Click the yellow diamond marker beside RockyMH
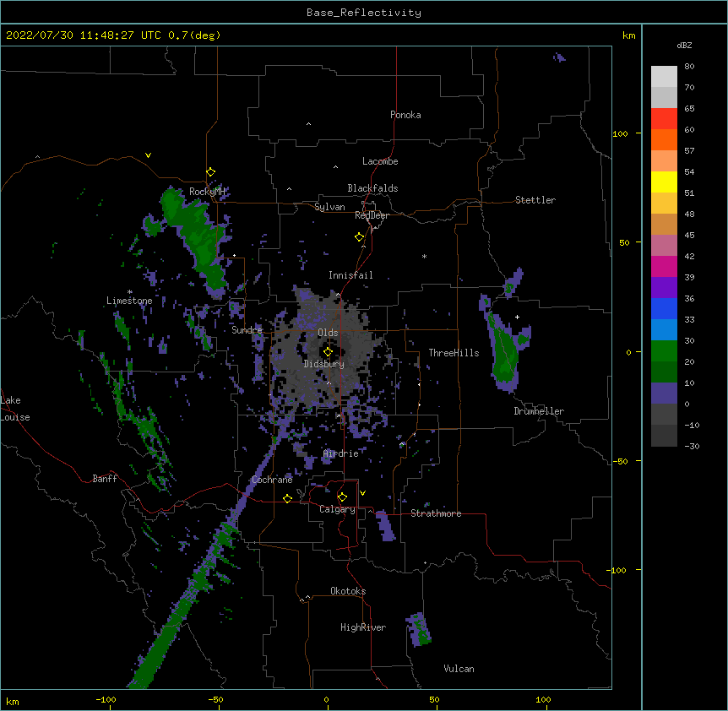728x711 pixels. pyautogui.click(x=211, y=172)
